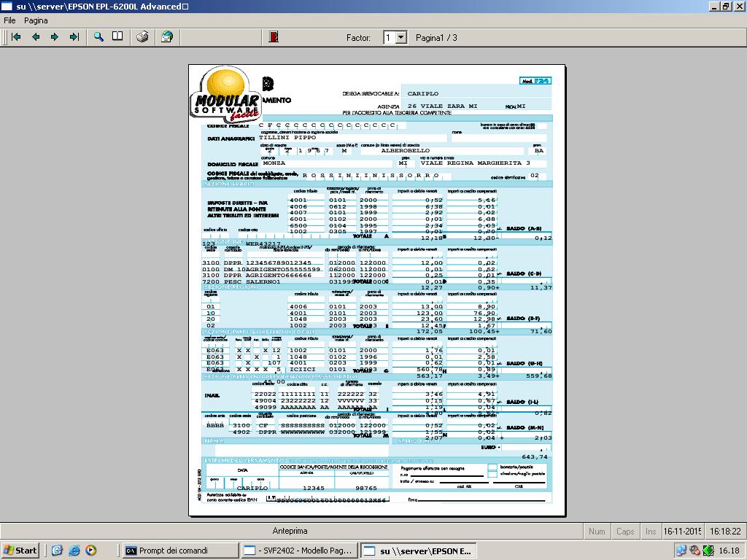This screenshot has height=560, width=747.
Task: Click the Factor: label
Action: (x=358, y=38)
